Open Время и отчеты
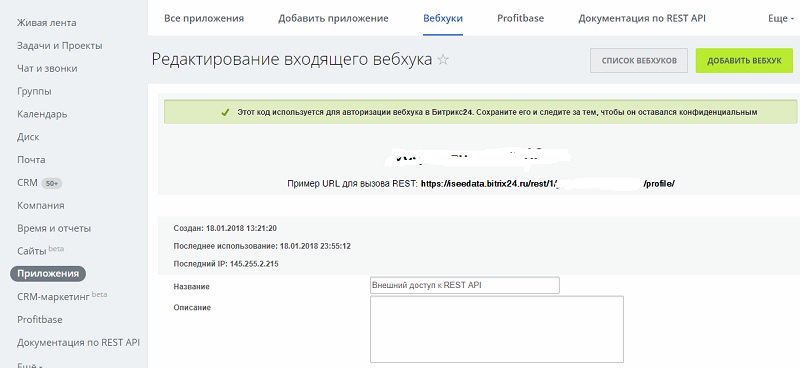The image size is (800, 368). tap(54, 229)
